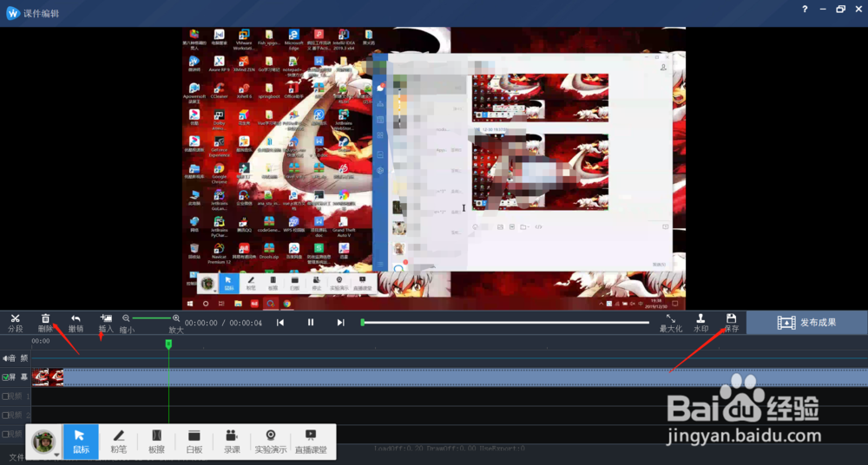This screenshot has width=868, height=465.
Task: Select the screen recording clip thumbnail
Action: (48, 377)
